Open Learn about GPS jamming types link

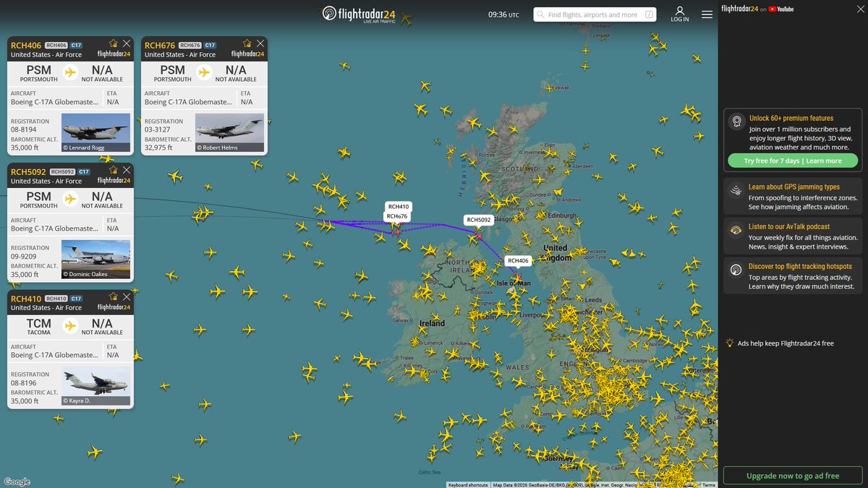click(794, 187)
